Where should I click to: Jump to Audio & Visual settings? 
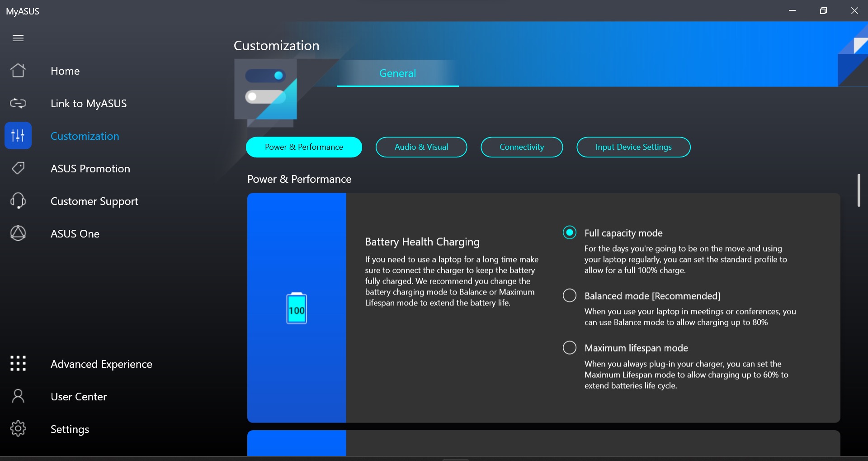pos(421,147)
